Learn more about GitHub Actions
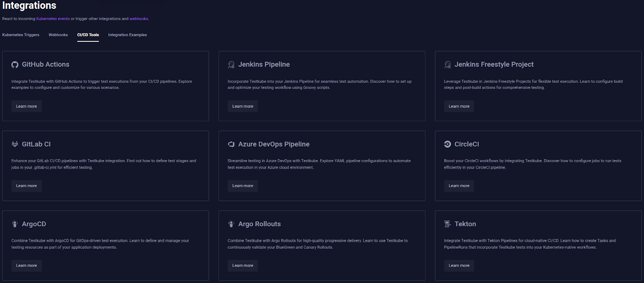The image size is (644, 283). [27, 106]
